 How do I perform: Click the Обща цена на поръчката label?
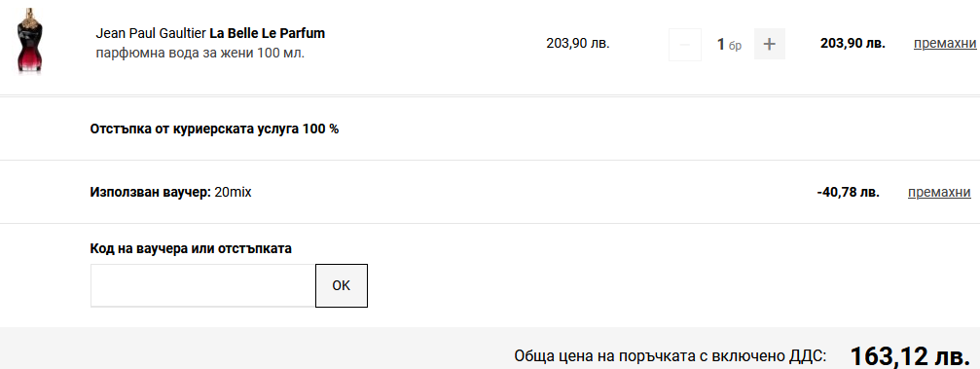[670, 356]
